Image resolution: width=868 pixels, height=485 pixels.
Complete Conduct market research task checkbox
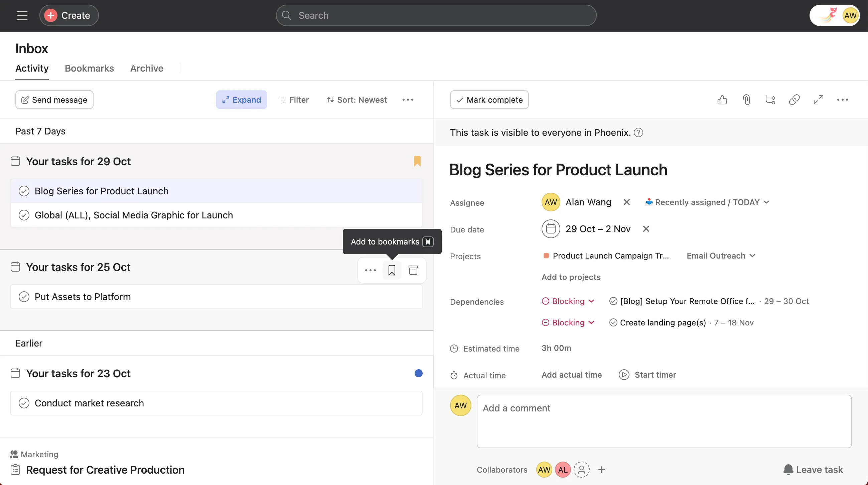[24, 403]
